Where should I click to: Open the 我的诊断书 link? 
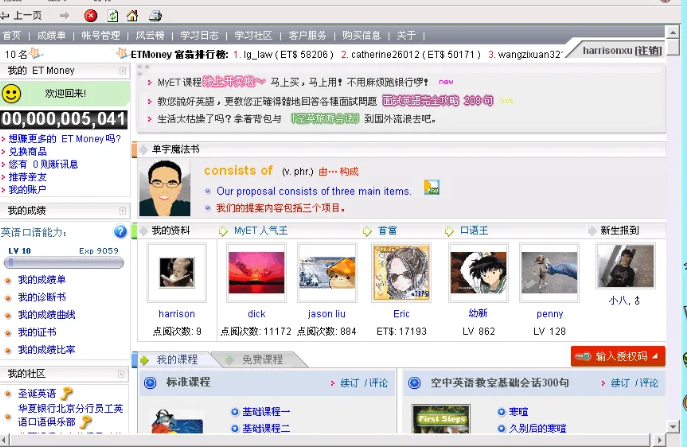(42, 297)
